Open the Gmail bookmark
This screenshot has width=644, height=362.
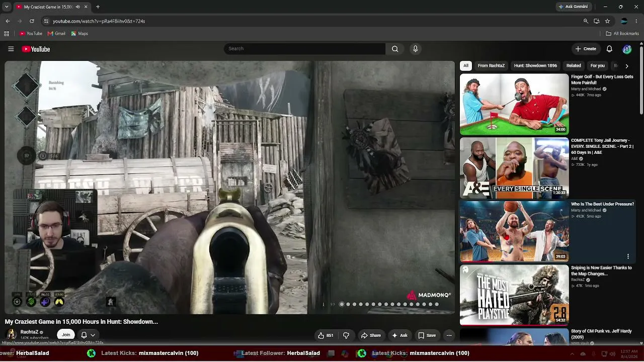click(56, 34)
